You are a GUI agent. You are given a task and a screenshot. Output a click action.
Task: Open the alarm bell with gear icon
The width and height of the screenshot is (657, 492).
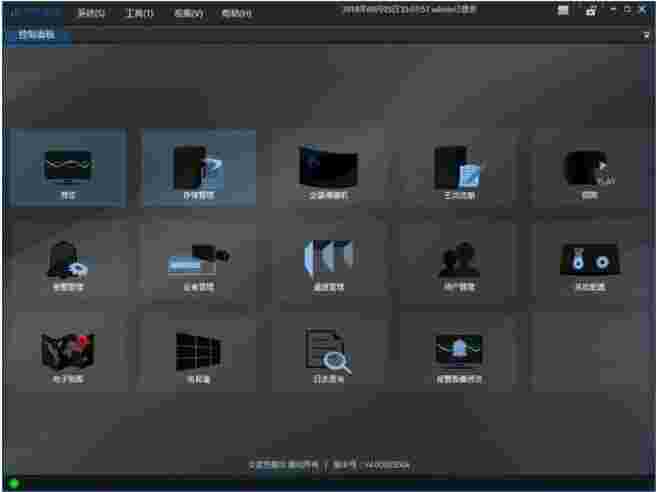68,261
